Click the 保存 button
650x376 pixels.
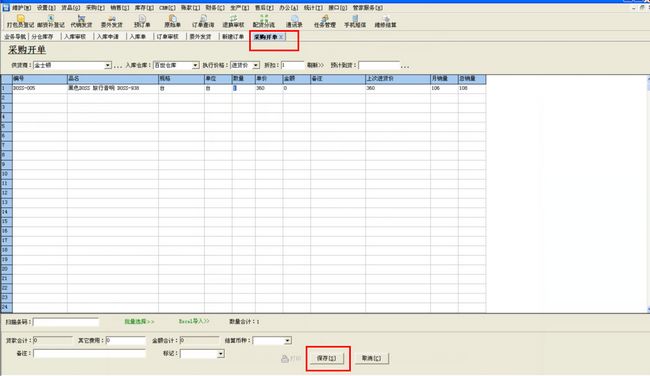[327, 358]
